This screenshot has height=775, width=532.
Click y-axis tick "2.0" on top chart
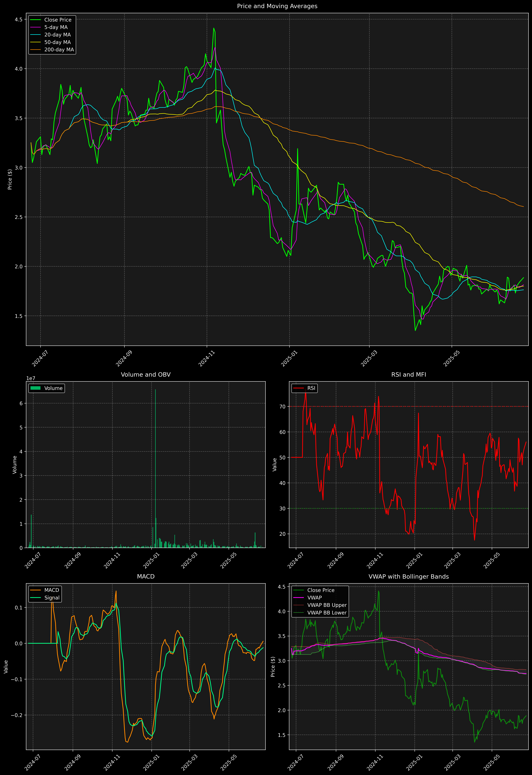pyautogui.click(x=19, y=266)
